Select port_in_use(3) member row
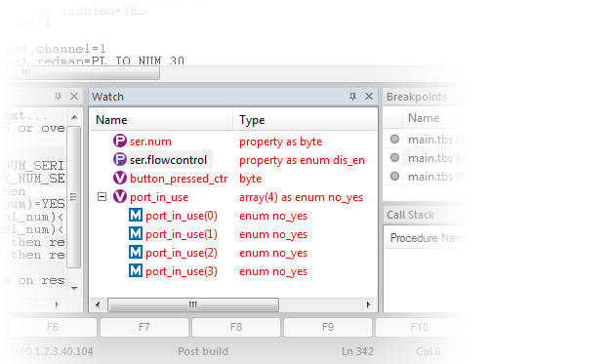This screenshot has height=364, width=613. pos(182,271)
